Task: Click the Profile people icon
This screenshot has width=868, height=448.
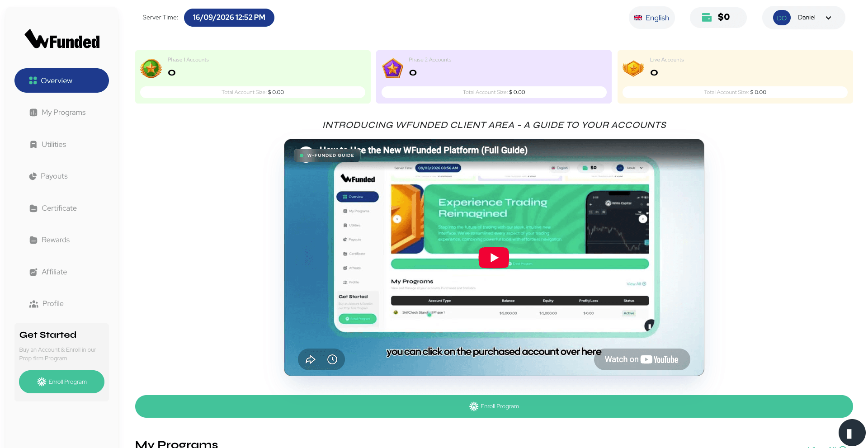Action: (x=34, y=304)
